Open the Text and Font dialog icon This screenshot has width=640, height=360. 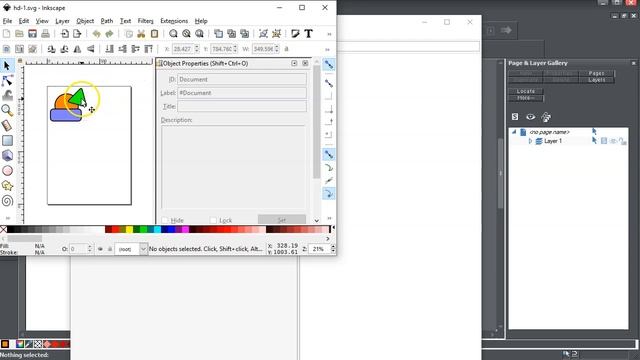point(309,34)
